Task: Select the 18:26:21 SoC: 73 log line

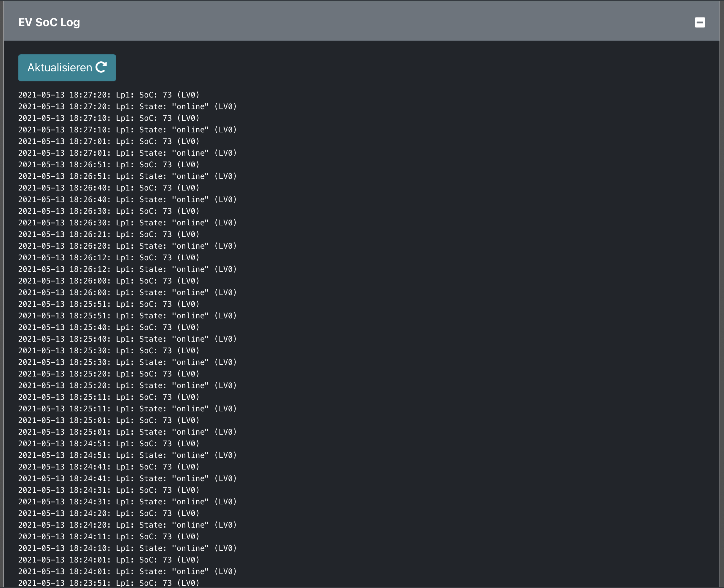Action: [109, 234]
